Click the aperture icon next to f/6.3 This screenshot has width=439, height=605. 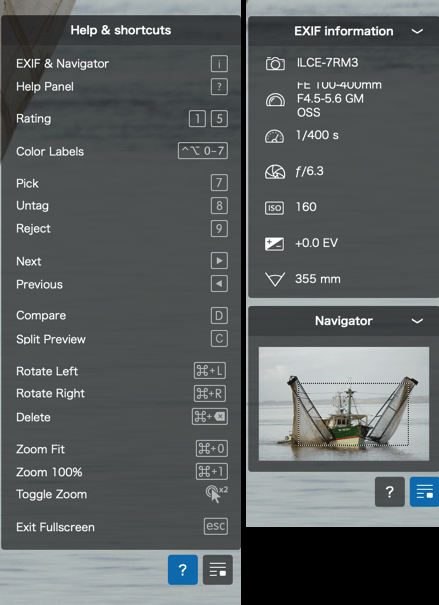coord(275,172)
